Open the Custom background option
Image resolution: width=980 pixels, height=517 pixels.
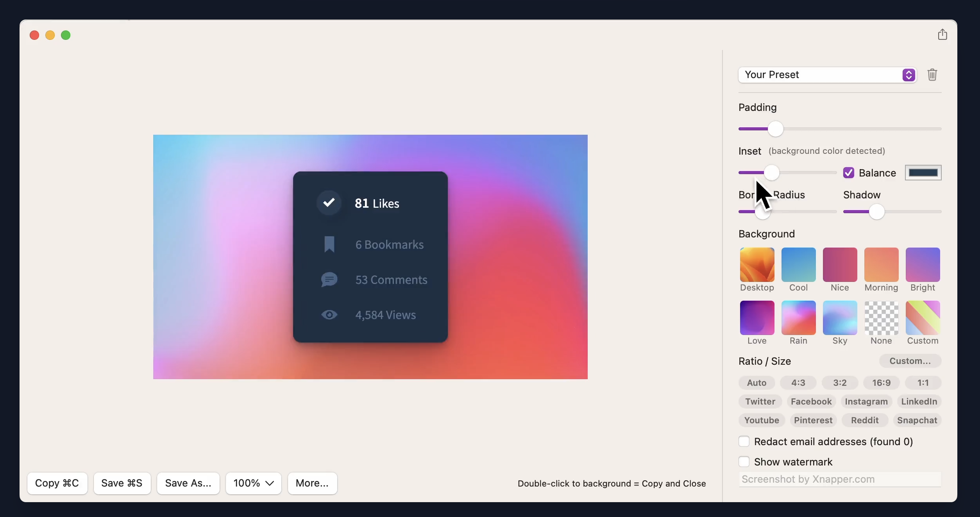pos(923,318)
